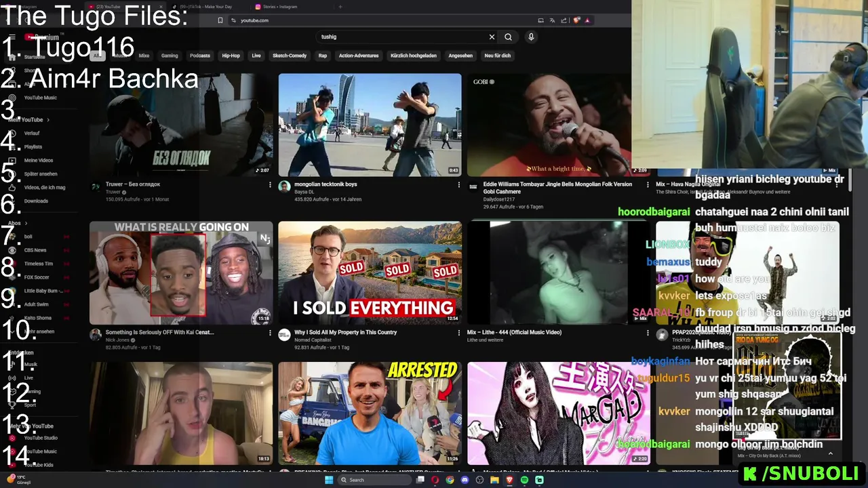
Task: Open a new browser tab with plus icon
Action: click(x=340, y=7)
